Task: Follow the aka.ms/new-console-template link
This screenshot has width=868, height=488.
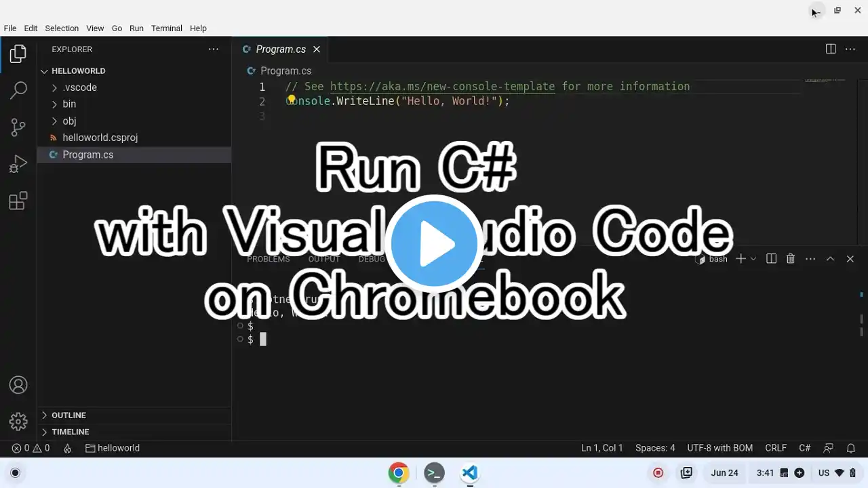Action: pos(442,87)
